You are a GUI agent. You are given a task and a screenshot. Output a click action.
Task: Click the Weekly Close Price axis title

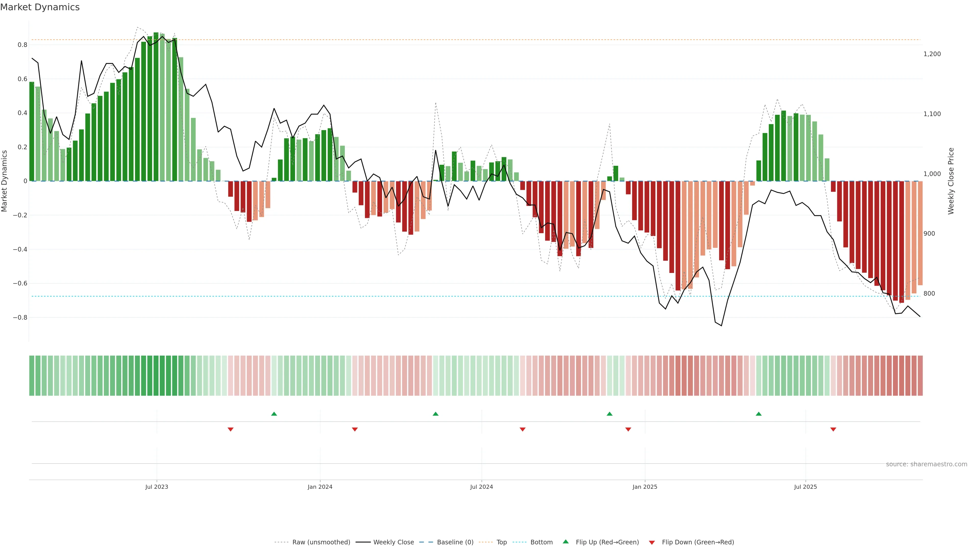click(951, 181)
